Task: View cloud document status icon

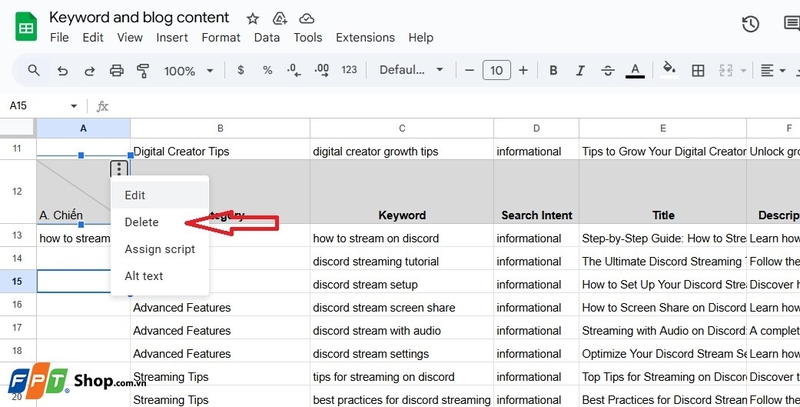Action: (307, 19)
